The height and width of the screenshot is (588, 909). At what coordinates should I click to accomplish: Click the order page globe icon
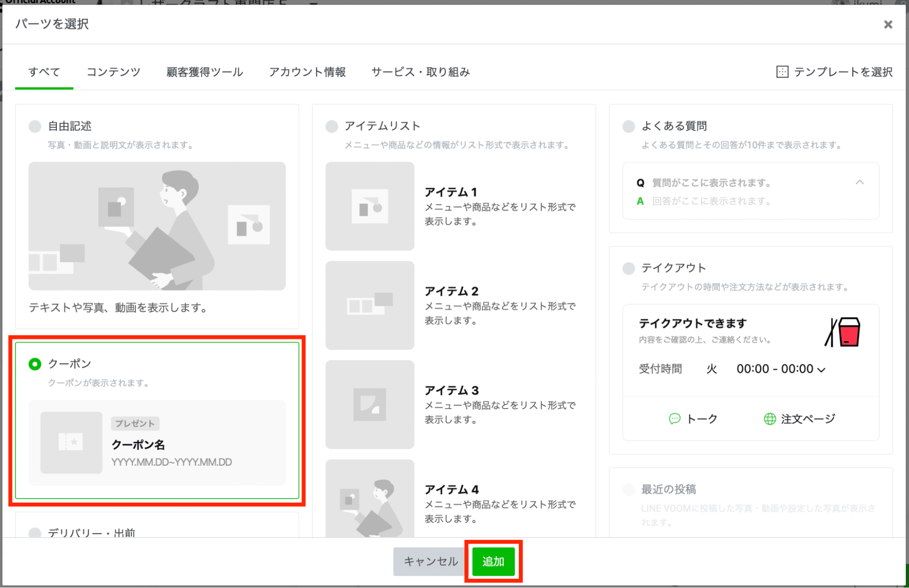pyautogui.click(x=769, y=419)
